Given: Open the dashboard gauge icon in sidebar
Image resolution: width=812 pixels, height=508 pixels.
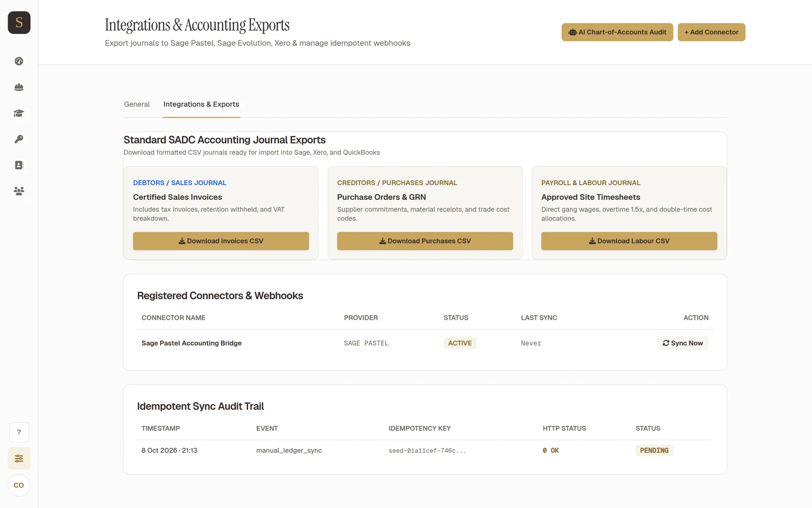Looking at the screenshot, I should 19,61.
